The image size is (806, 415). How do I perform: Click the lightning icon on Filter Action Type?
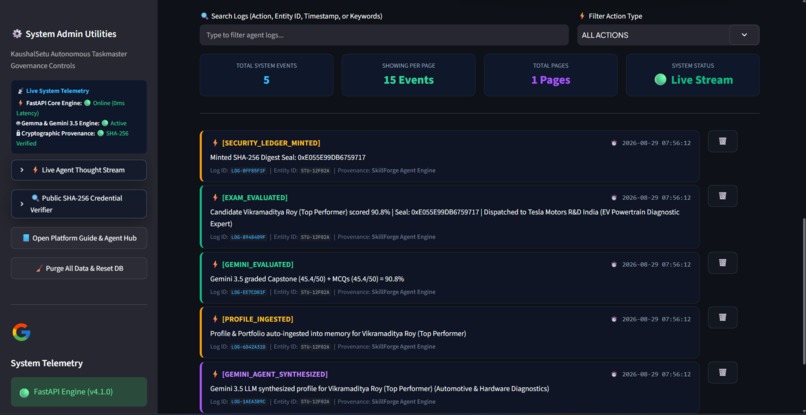pyautogui.click(x=582, y=16)
